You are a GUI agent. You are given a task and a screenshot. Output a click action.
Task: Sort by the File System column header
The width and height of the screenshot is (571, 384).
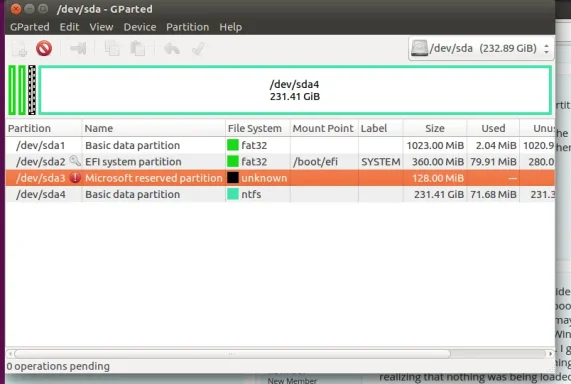click(x=258, y=128)
